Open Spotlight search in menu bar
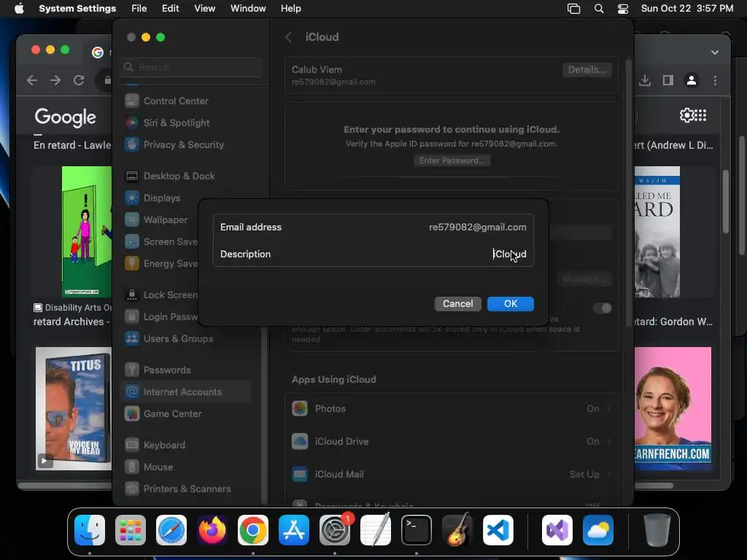The height and width of the screenshot is (560, 747). [599, 9]
